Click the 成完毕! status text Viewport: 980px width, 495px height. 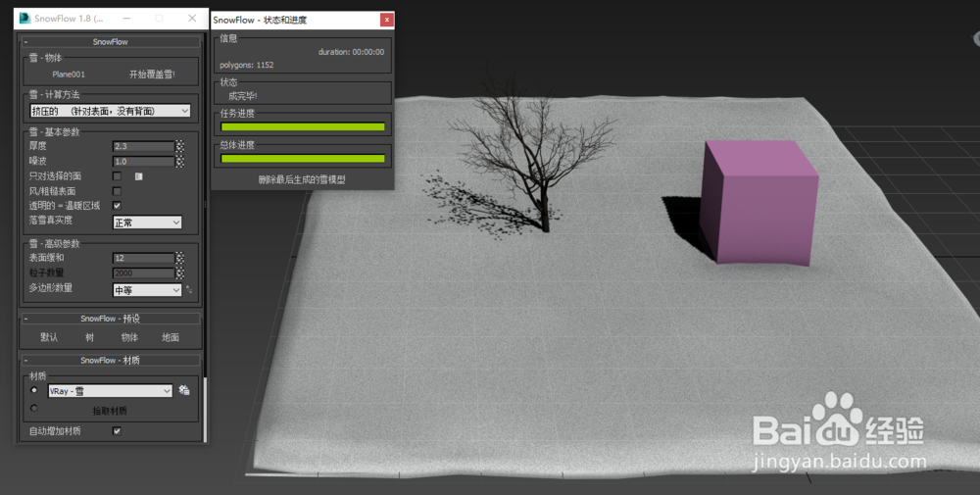coord(242,96)
